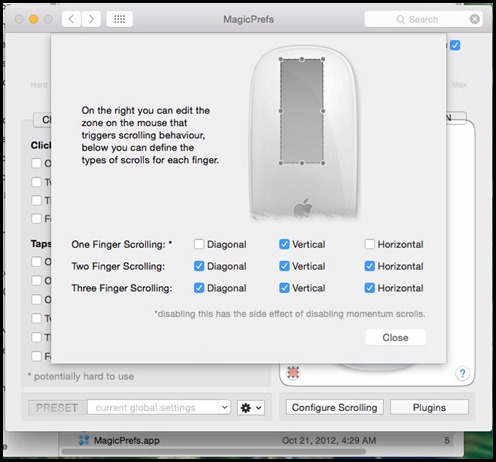Click the help question mark icon
496x462 pixels.
[463, 373]
